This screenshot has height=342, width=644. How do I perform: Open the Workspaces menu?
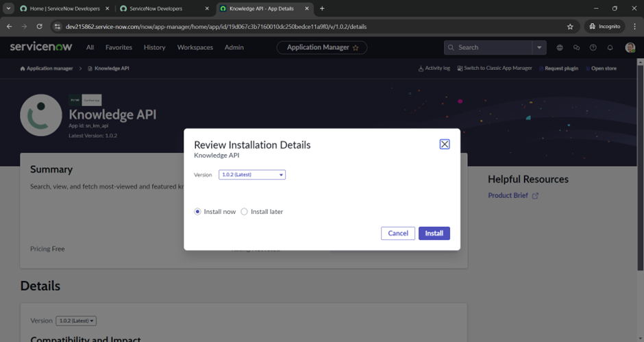(195, 48)
